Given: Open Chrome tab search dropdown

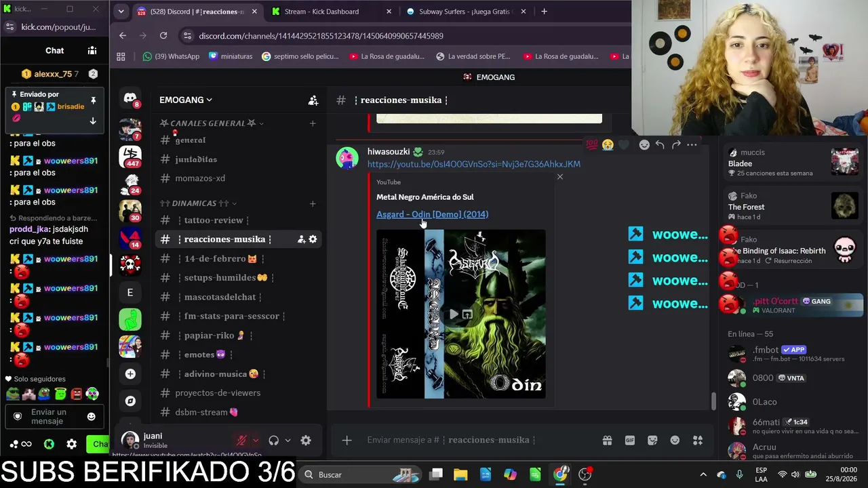Looking at the screenshot, I should (x=121, y=12).
